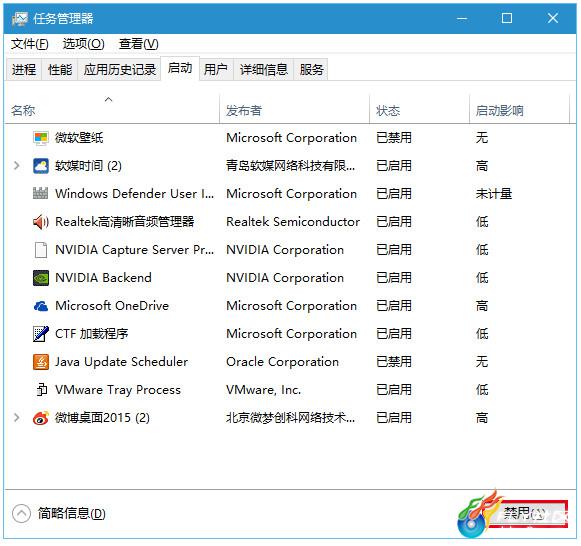Click 已禁用 status of 微软壁纸 row

(394, 138)
